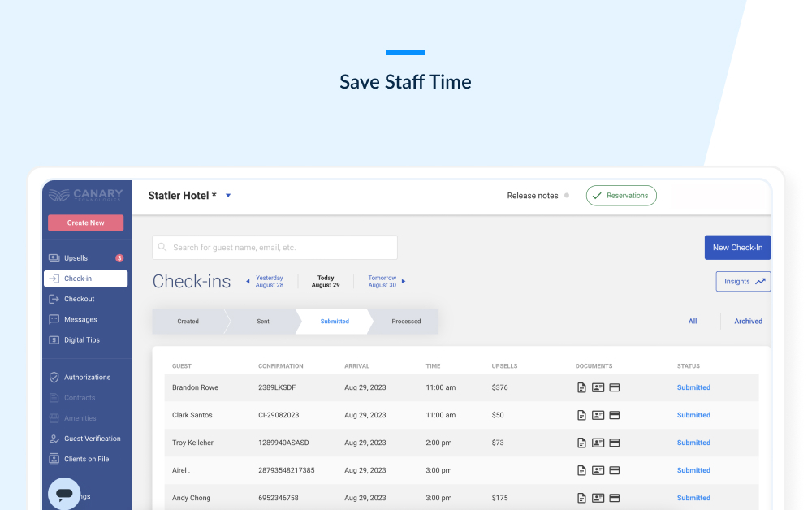Click Troy Kelleher's credit card icon
The height and width of the screenshot is (510, 812).
pyautogui.click(x=615, y=443)
